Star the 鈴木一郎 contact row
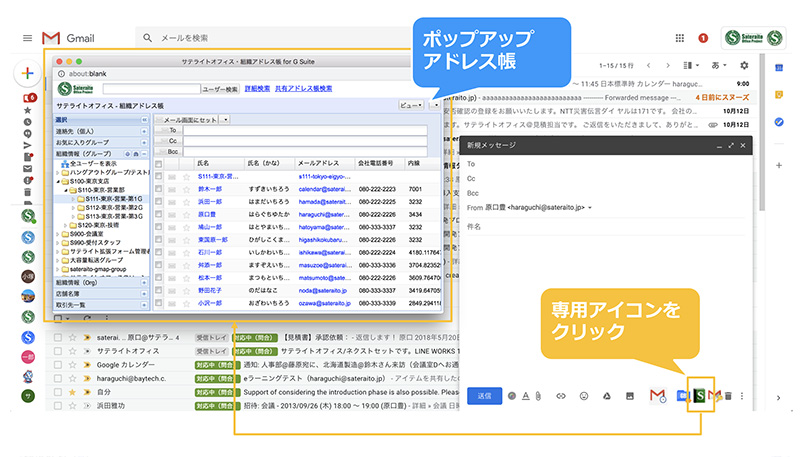The height and width of the screenshot is (457, 800). pyautogui.click(x=186, y=189)
